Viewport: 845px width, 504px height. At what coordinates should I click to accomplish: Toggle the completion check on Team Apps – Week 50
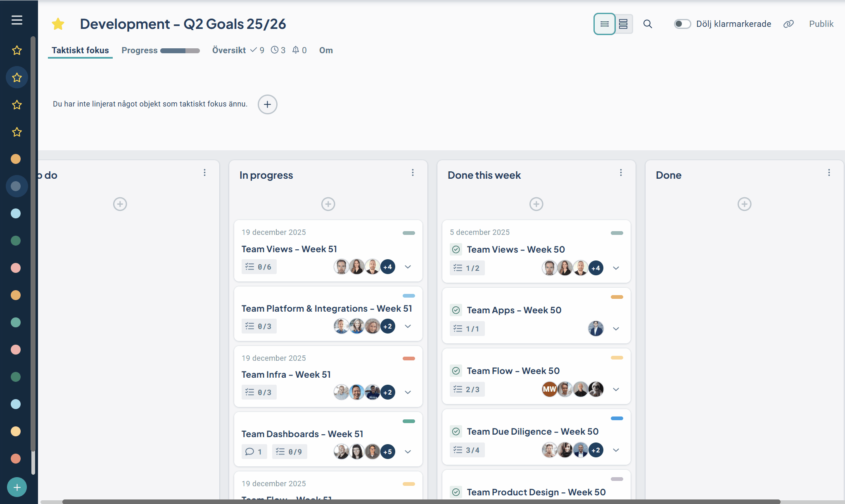pyautogui.click(x=456, y=310)
